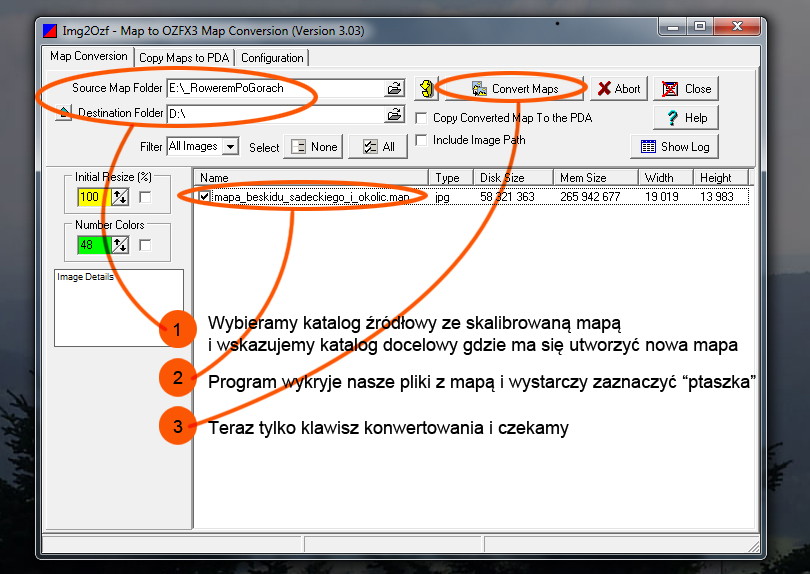Click the width value '19 019'

[662, 197]
